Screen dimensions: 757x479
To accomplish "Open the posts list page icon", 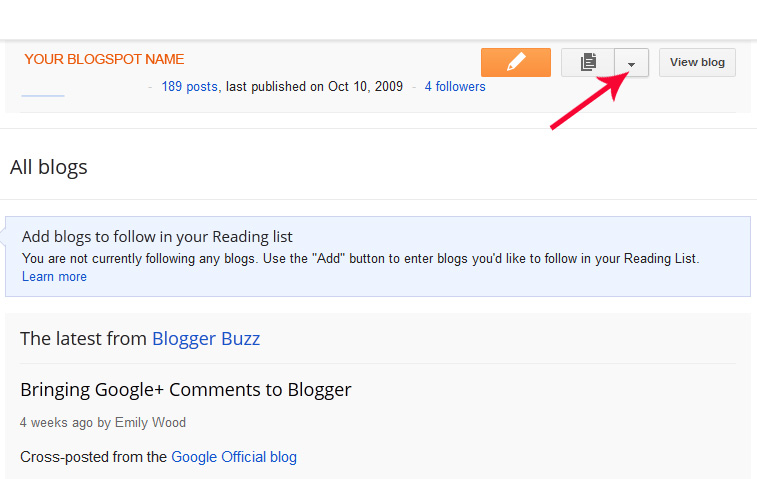I will 588,62.
